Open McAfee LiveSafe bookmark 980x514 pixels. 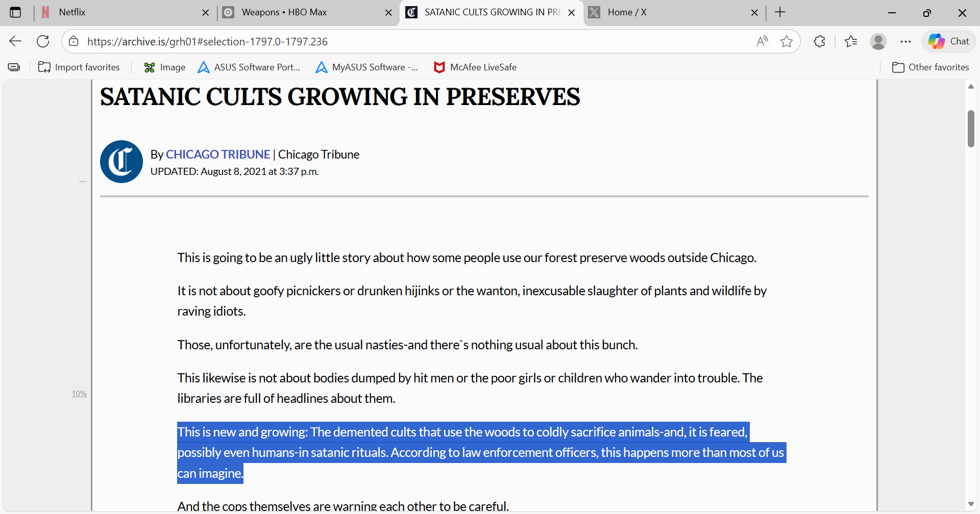[x=475, y=67]
